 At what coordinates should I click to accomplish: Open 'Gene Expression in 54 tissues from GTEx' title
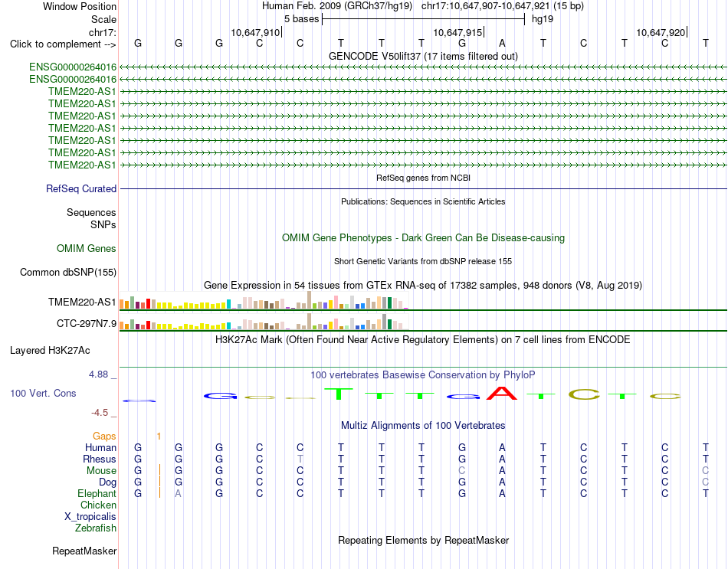423,285
